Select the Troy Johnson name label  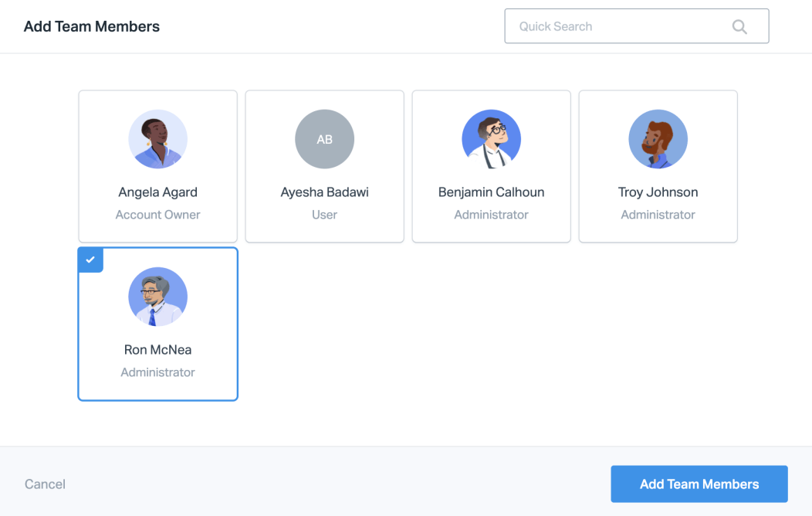[658, 192]
